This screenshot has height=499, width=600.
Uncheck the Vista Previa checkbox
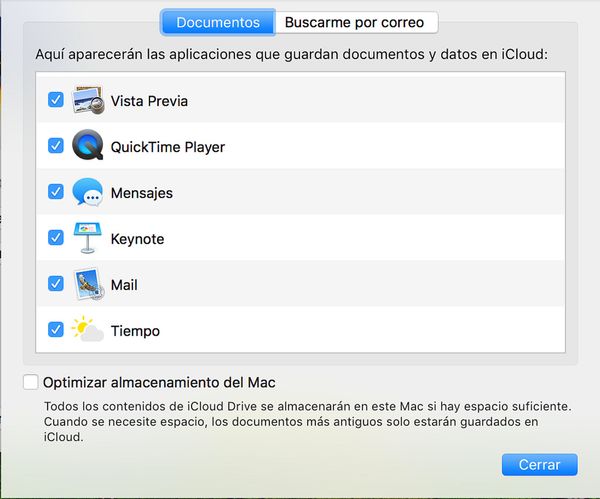(56, 100)
